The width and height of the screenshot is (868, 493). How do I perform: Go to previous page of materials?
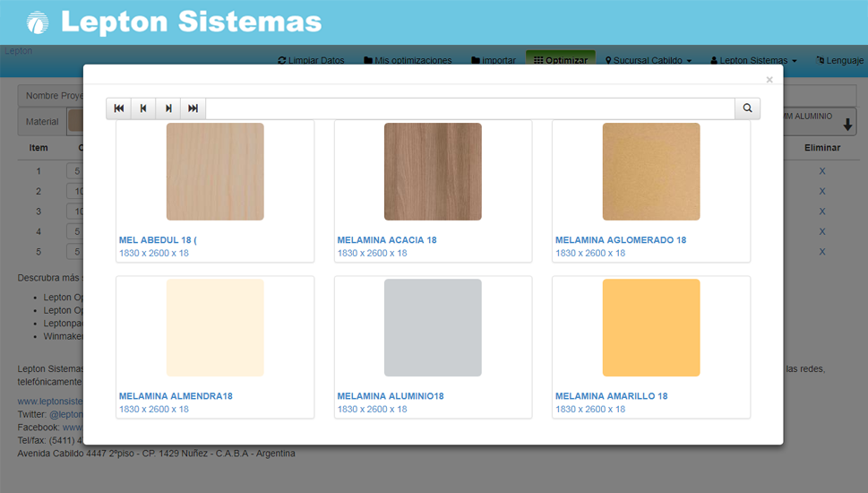pyautogui.click(x=143, y=108)
